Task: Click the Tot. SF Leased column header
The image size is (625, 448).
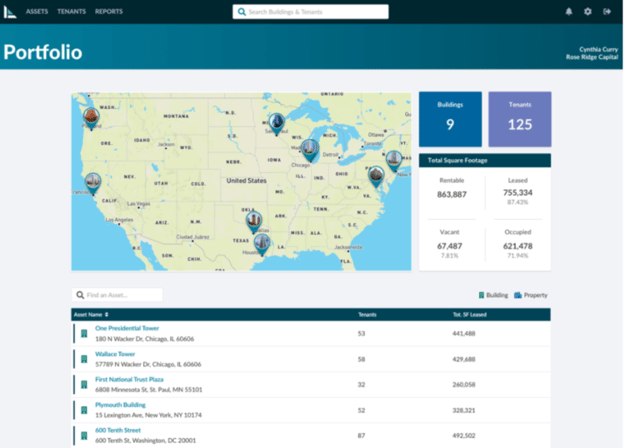Action: pyautogui.click(x=470, y=314)
